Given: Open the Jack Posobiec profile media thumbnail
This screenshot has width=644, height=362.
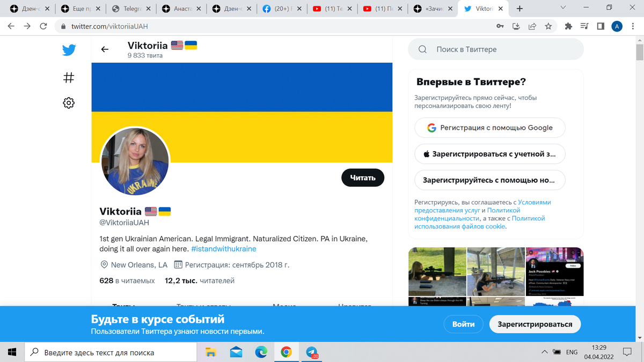Looking at the screenshot, I should coord(554,271).
